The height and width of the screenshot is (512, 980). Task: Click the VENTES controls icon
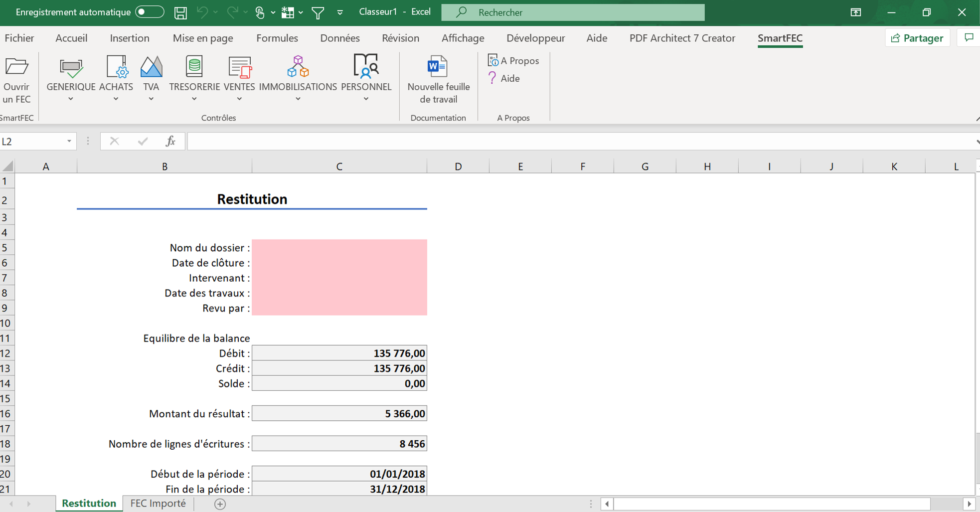click(239, 67)
